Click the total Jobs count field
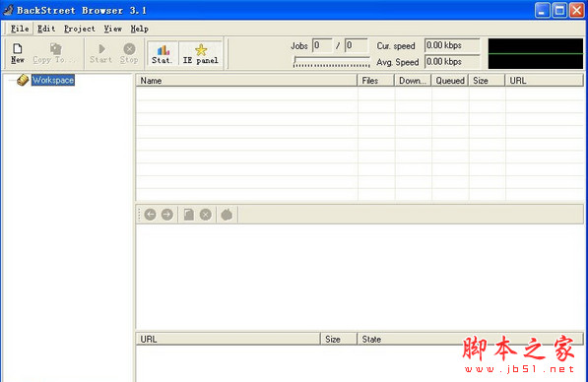 point(356,45)
